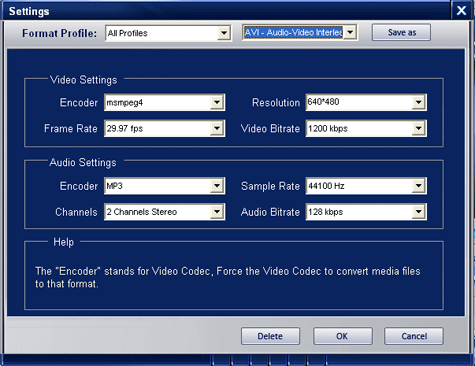Click the Help group heading
Image resolution: width=475 pixels, height=366 pixels.
[x=63, y=242]
